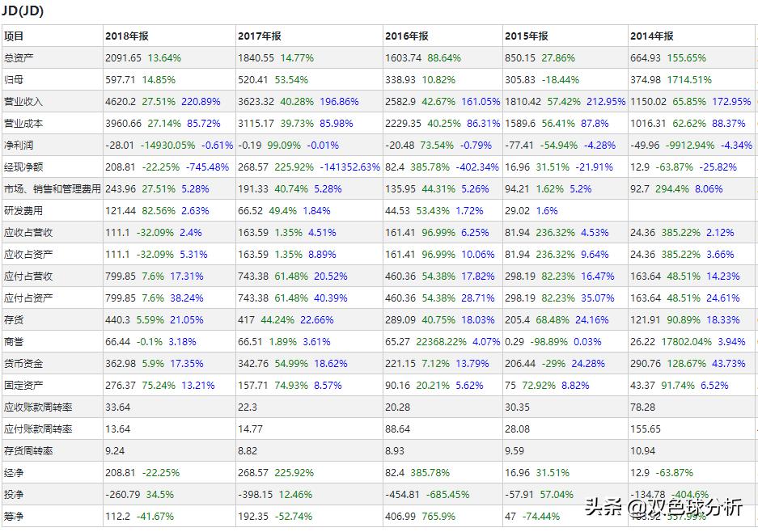
Task: Click the 应收账款周转率 row label
Action: click(39, 407)
